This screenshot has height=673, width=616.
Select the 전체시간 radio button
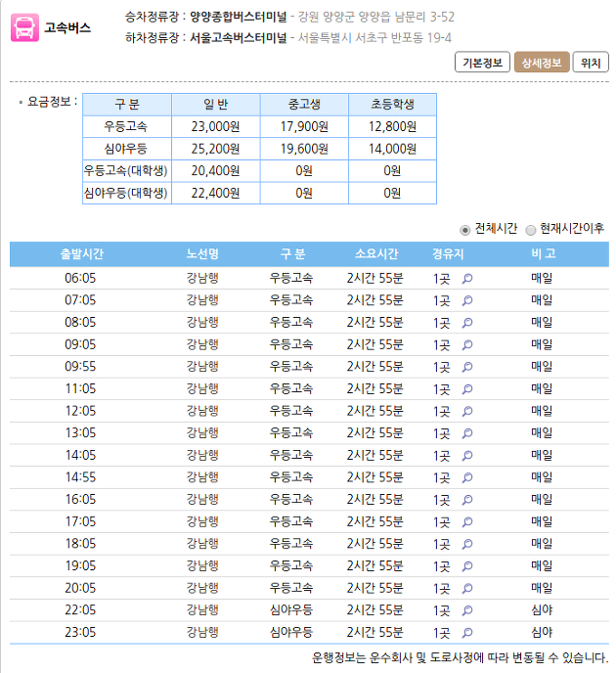tap(464, 230)
